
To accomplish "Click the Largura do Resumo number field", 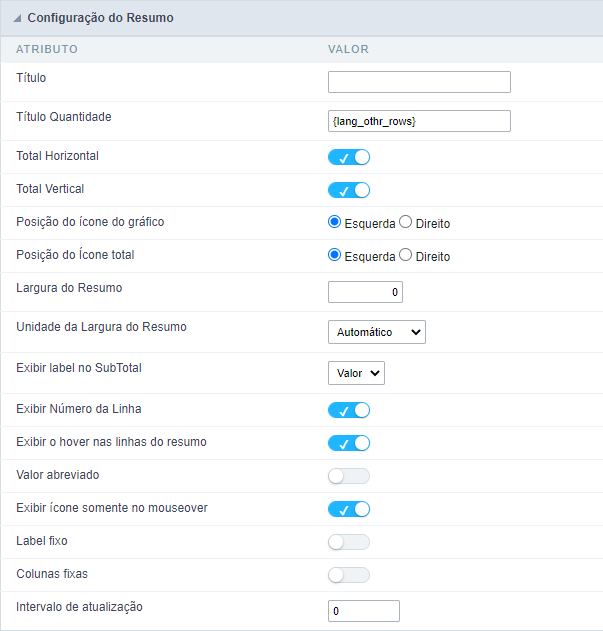I will click(365, 292).
